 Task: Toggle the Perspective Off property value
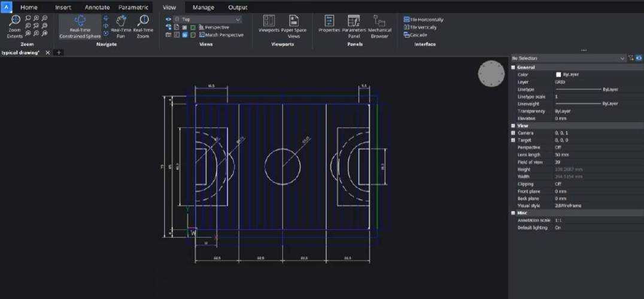(x=558, y=147)
